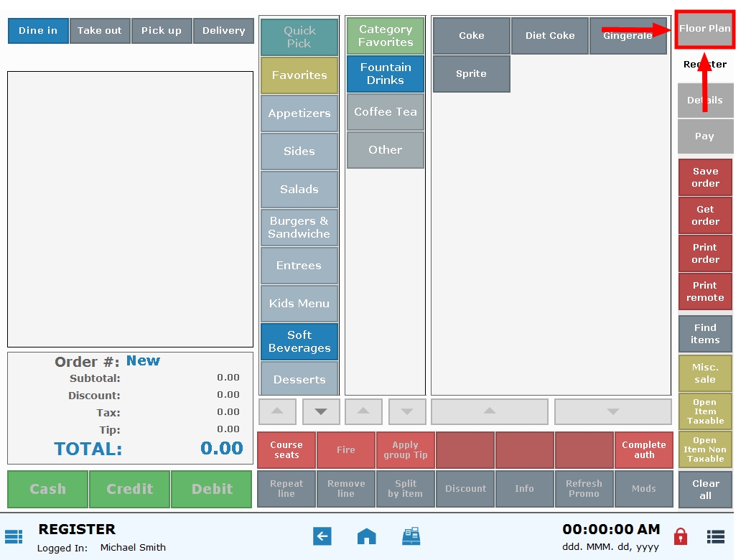
Task: Open the cash register drawer icon
Action: pyautogui.click(x=411, y=536)
